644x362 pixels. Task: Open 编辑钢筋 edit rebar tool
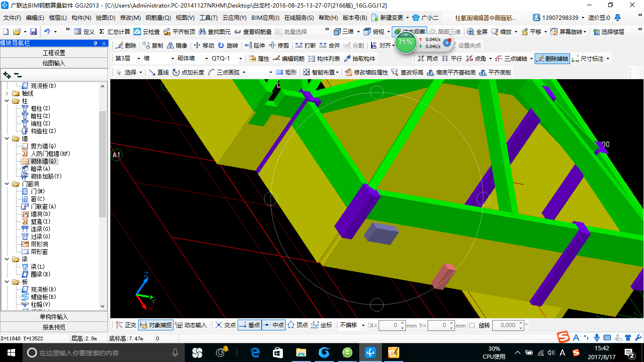(x=289, y=58)
